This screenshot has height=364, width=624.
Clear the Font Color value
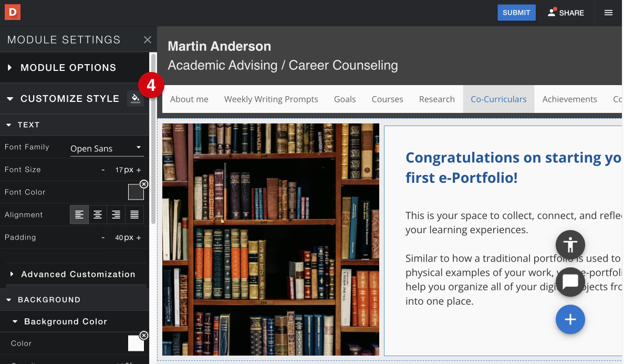click(x=144, y=184)
